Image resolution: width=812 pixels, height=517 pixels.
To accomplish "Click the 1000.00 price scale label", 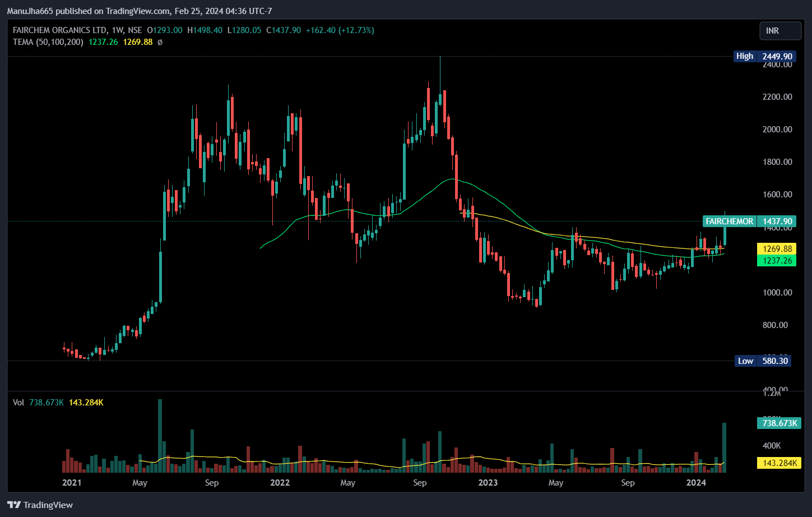I will [777, 293].
